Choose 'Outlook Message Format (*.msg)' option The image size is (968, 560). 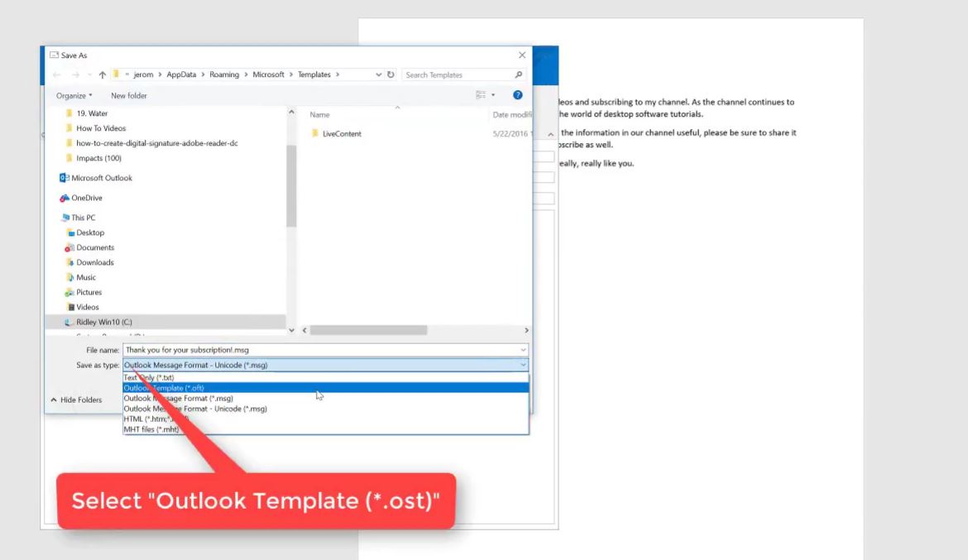coord(325,398)
